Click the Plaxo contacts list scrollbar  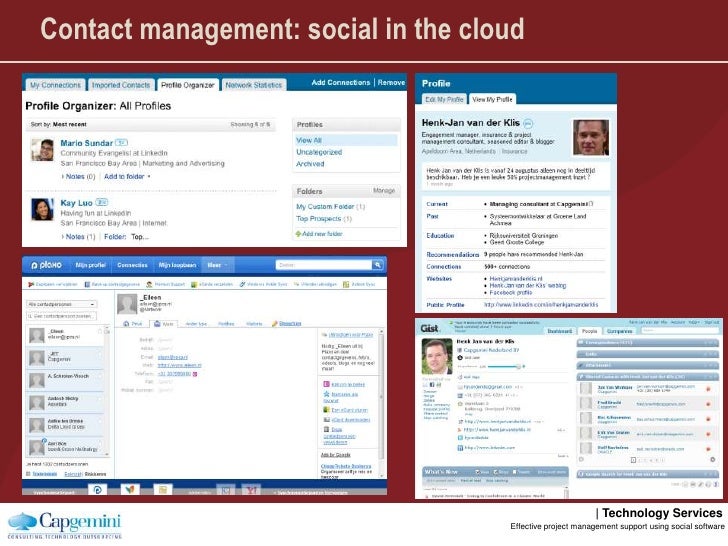(x=107, y=391)
